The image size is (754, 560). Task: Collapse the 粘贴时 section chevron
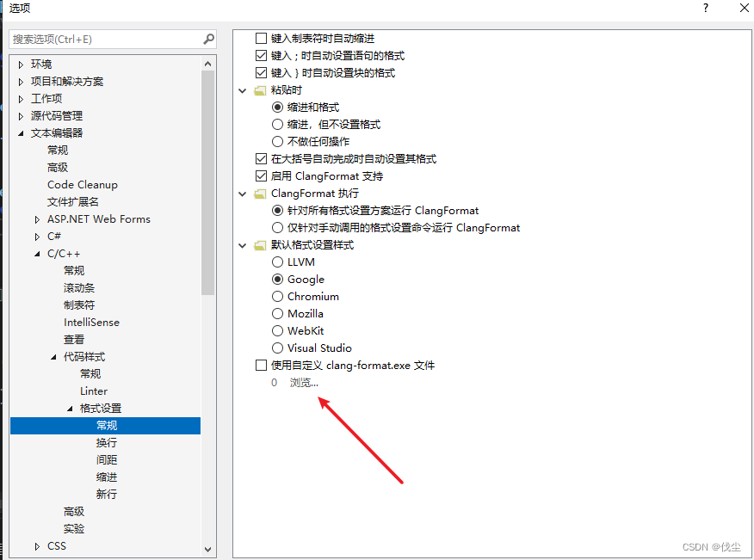click(243, 89)
